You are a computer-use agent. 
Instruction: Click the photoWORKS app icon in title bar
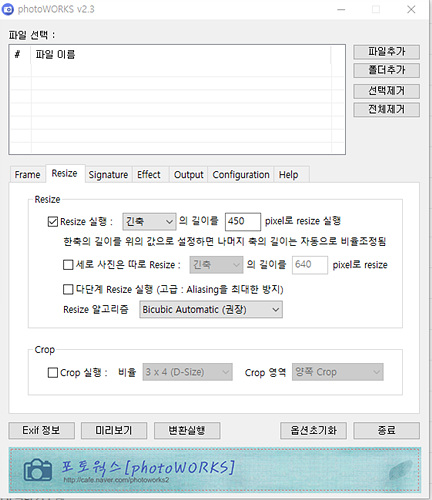(x=8, y=9)
